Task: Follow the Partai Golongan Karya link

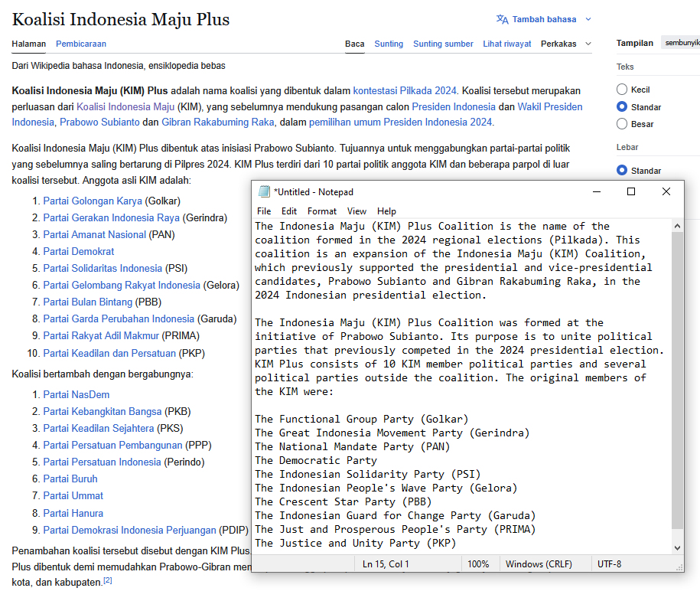Action: 93,201
